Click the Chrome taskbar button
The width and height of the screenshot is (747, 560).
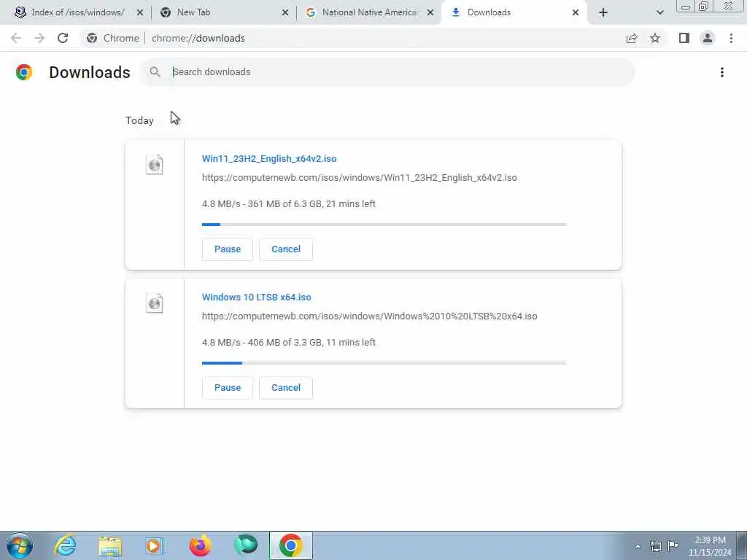pos(291,545)
